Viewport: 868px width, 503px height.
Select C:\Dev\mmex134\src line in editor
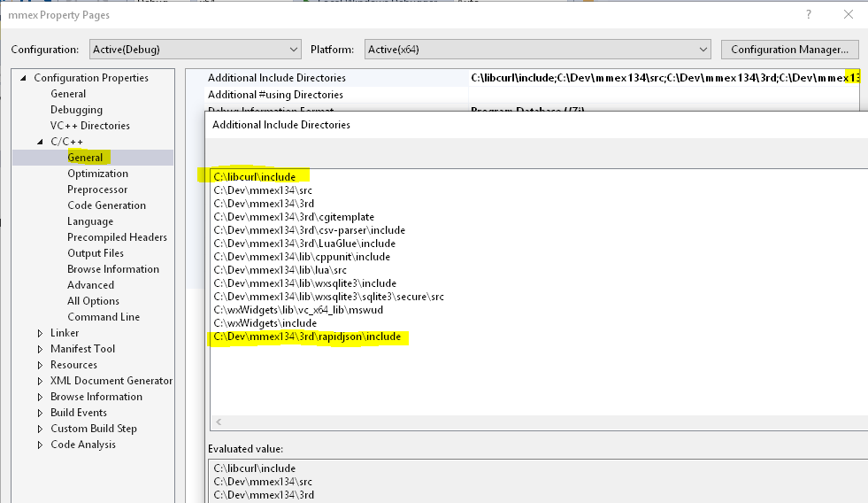point(263,190)
